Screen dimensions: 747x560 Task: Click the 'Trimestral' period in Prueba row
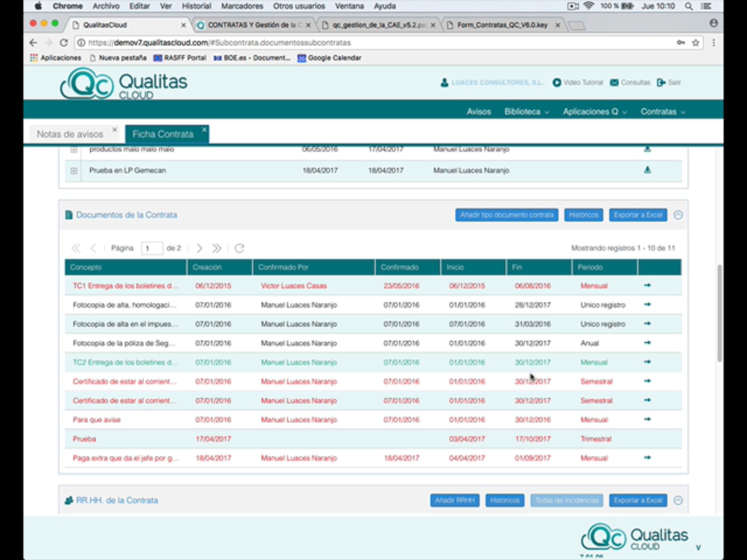click(x=596, y=439)
